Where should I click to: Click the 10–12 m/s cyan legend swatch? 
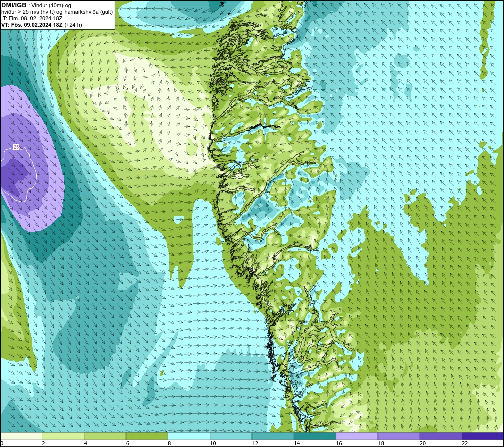tap(231, 436)
